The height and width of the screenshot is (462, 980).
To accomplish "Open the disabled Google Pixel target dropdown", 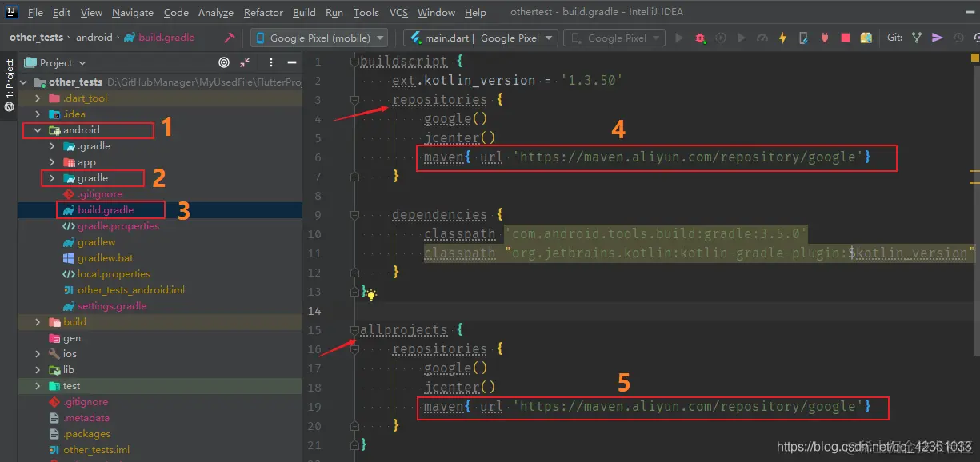I will pos(614,38).
